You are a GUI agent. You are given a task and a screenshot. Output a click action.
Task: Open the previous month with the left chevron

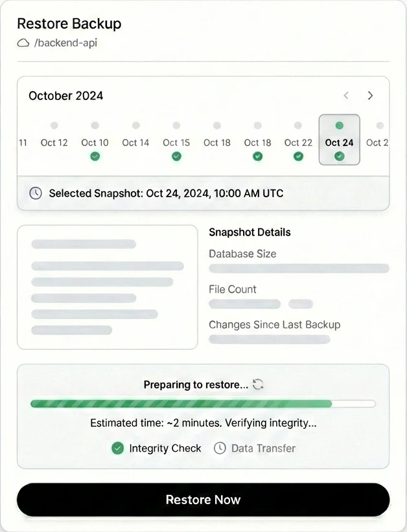pos(346,95)
